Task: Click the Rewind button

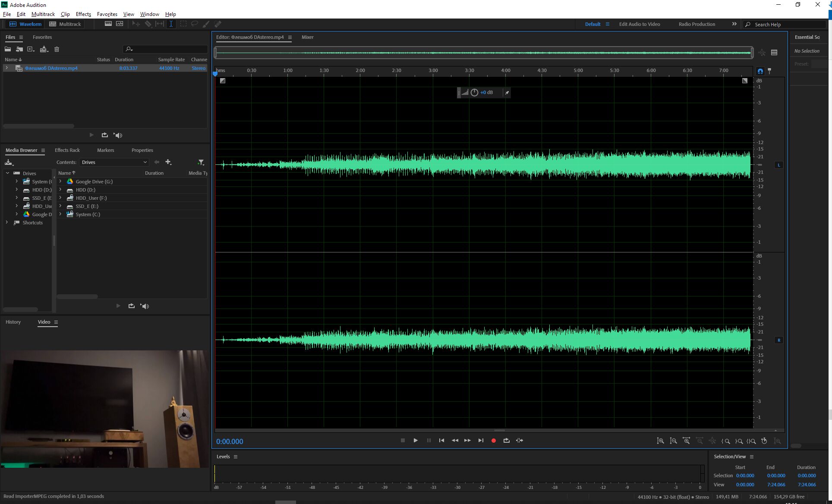Action: pos(455,441)
